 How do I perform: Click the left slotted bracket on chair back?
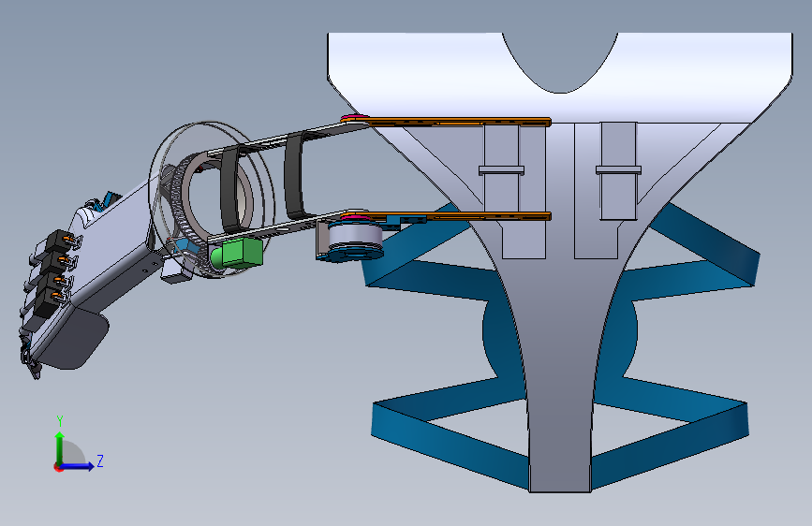pyautogui.click(x=501, y=169)
